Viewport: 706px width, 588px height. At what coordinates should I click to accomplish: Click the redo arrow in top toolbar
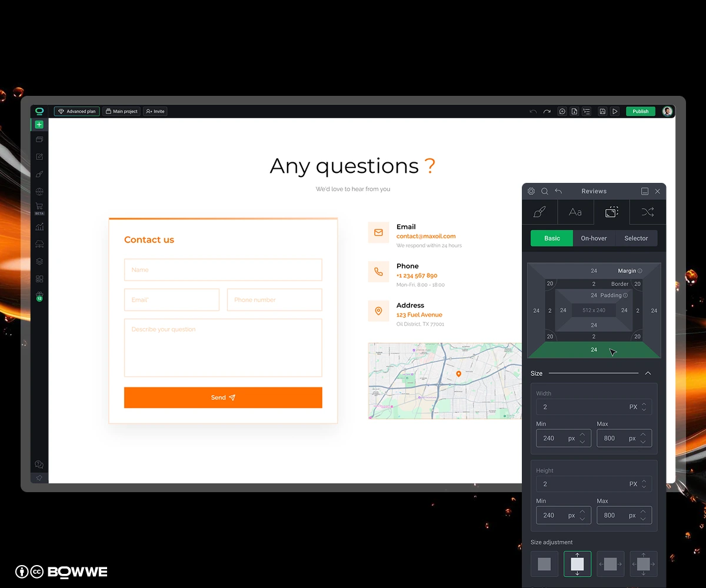click(547, 111)
